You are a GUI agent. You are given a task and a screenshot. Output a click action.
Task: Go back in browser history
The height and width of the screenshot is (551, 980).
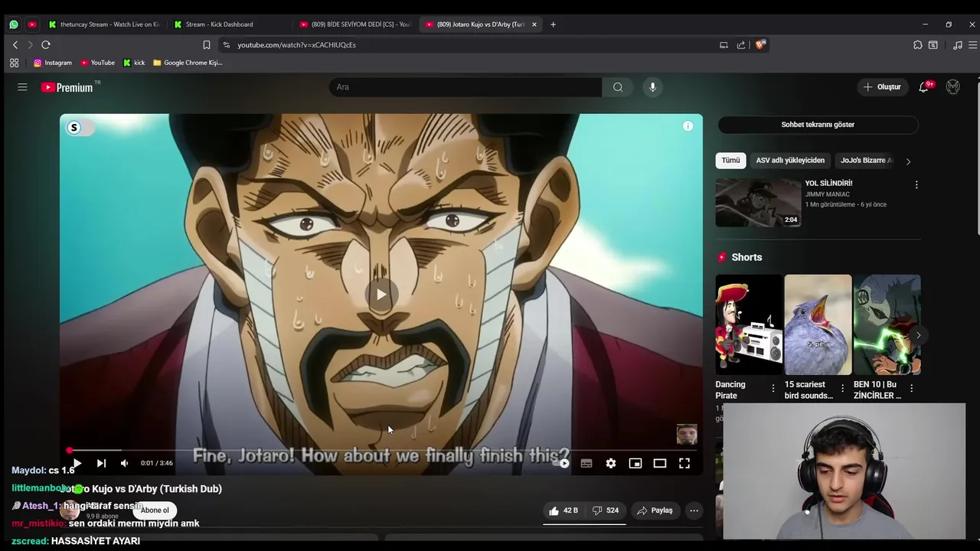pos(15,45)
